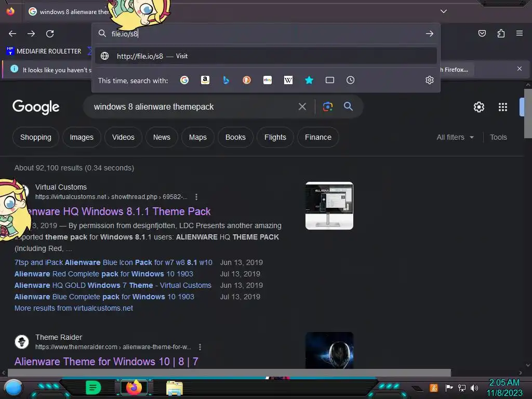The image size is (532, 399).
Task: Search this time with DuckDuckGo
Action: (x=247, y=80)
